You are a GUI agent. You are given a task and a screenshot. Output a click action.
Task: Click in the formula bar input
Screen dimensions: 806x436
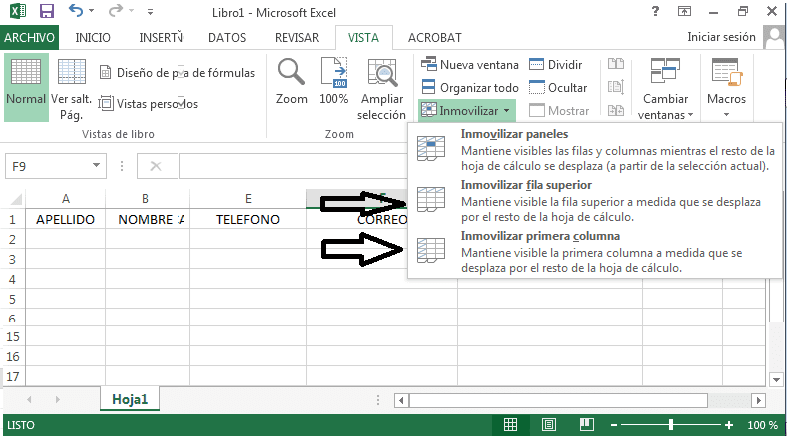coord(293,166)
